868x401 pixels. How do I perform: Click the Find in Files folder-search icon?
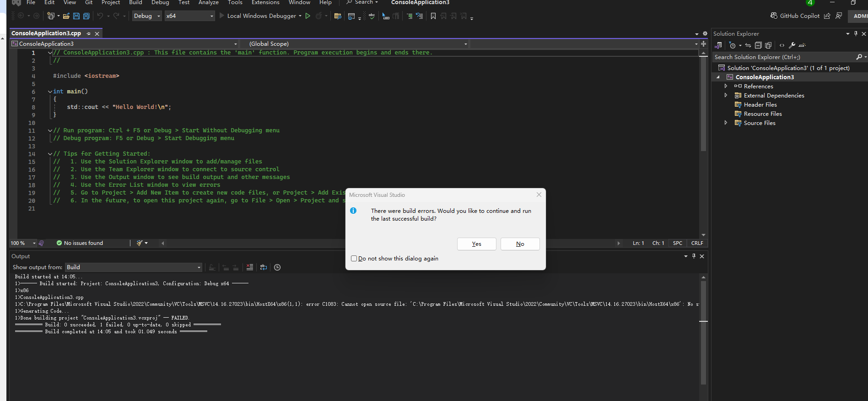coord(338,16)
